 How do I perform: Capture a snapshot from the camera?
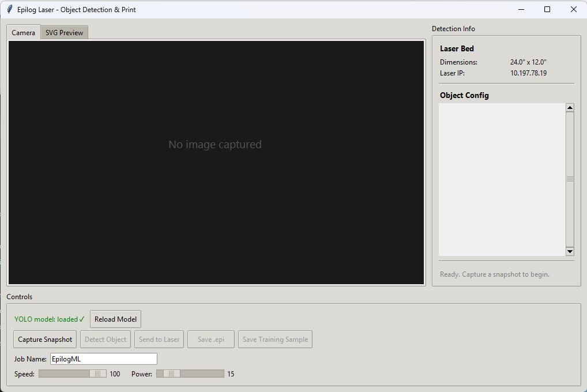coord(45,339)
